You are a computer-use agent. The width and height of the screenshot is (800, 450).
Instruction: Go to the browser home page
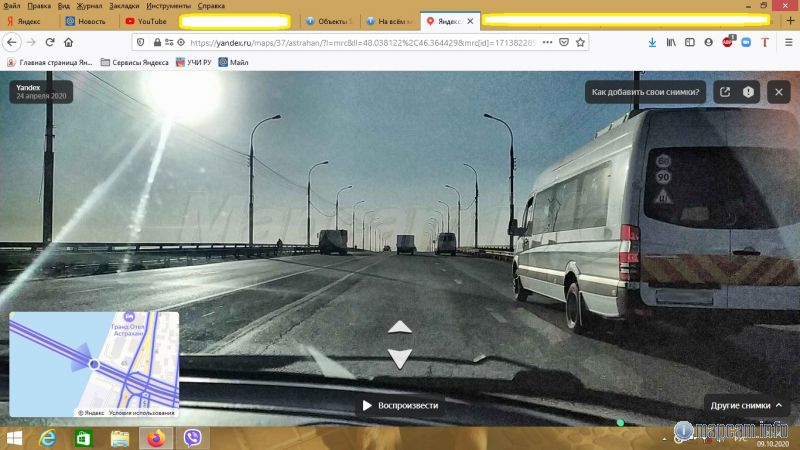coord(68,42)
